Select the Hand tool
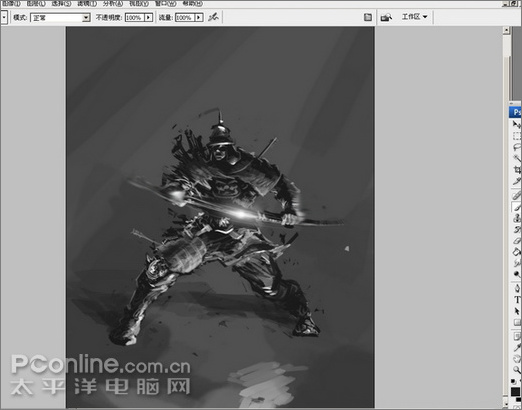522x410 pixels. click(517, 359)
